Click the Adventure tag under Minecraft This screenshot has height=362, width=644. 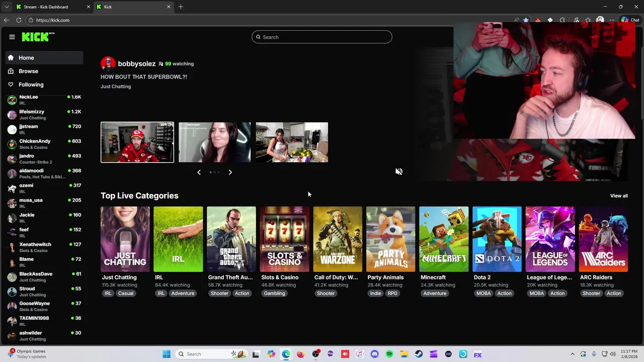[x=435, y=294]
